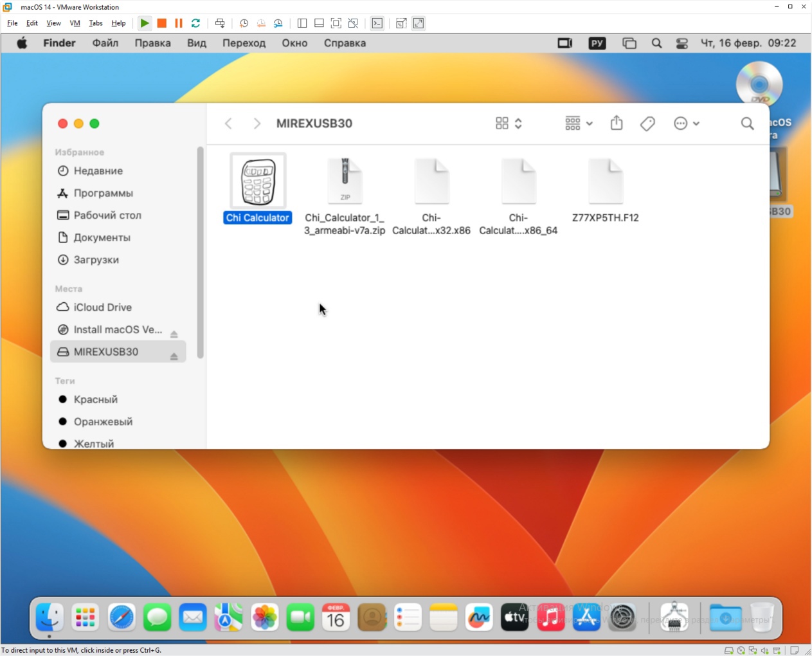812x656 pixels.
Task: Open the Справка menu
Action: 345,43
